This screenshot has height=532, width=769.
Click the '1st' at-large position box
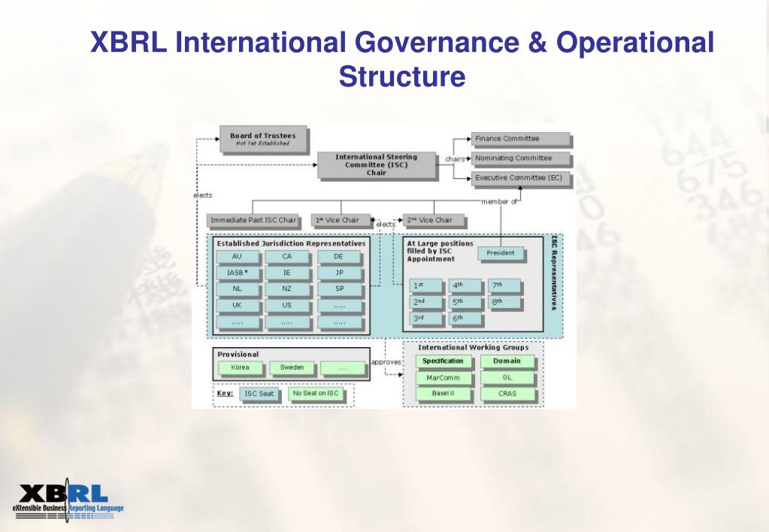click(425, 286)
